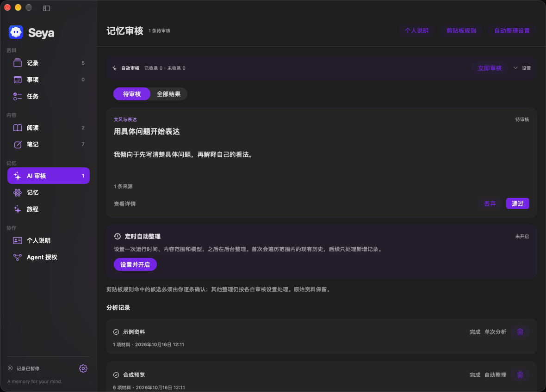Toggle the sidebar panel icon

pyautogui.click(x=46, y=8)
